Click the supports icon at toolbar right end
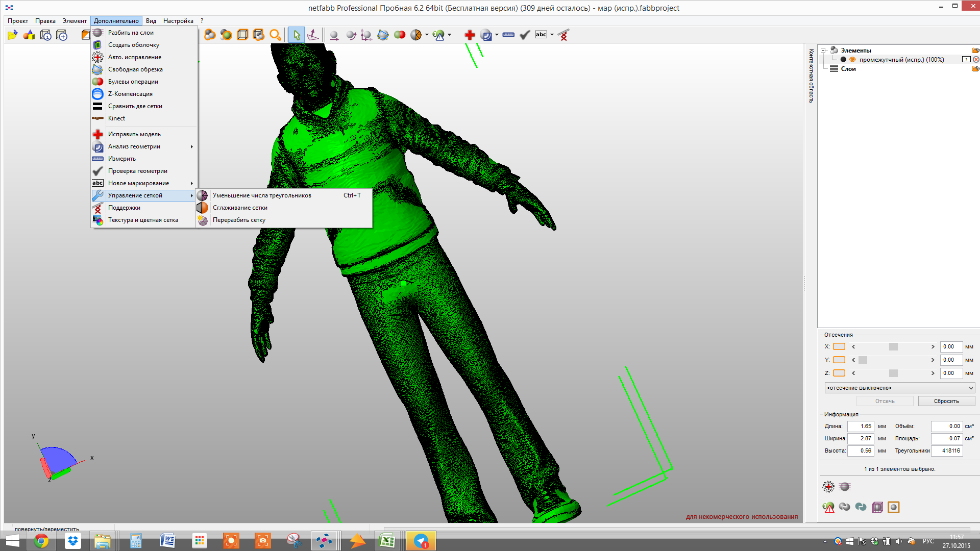Image resolution: width=980 pixels, height=551 pixels. [x=562, y=34]
